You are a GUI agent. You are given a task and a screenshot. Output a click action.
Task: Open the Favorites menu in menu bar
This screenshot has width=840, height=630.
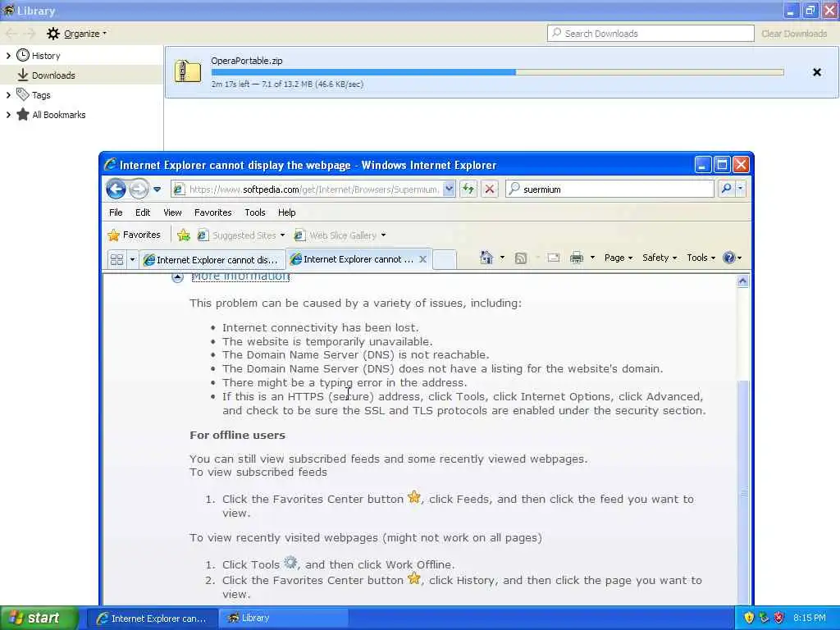coord(213,212)
